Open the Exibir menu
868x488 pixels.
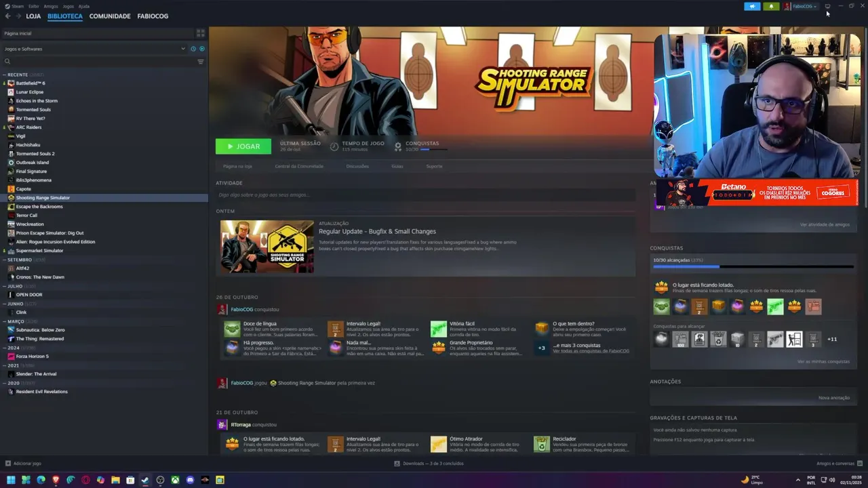pos(33,6)
